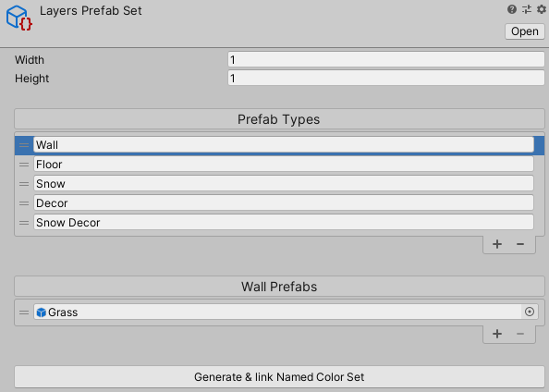This screenshot has height=392, width=549.
Task: Select the Wall prefab type field
Action: (x=284, y=144)
